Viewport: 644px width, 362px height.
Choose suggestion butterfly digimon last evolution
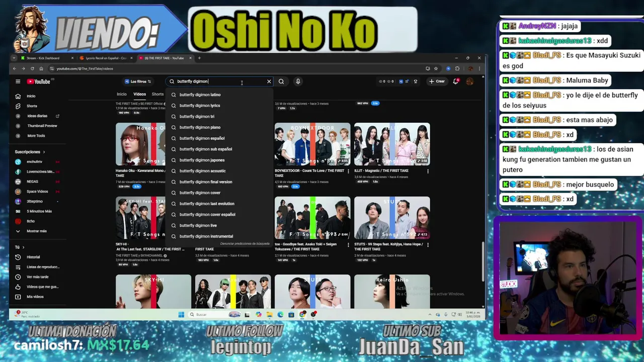[219, 204]
